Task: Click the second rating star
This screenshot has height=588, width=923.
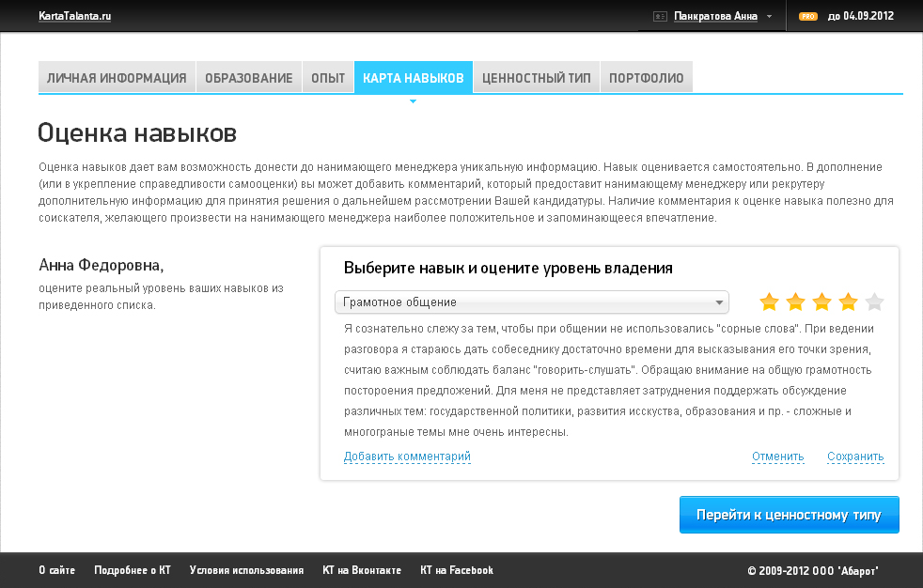Action: 795,302
